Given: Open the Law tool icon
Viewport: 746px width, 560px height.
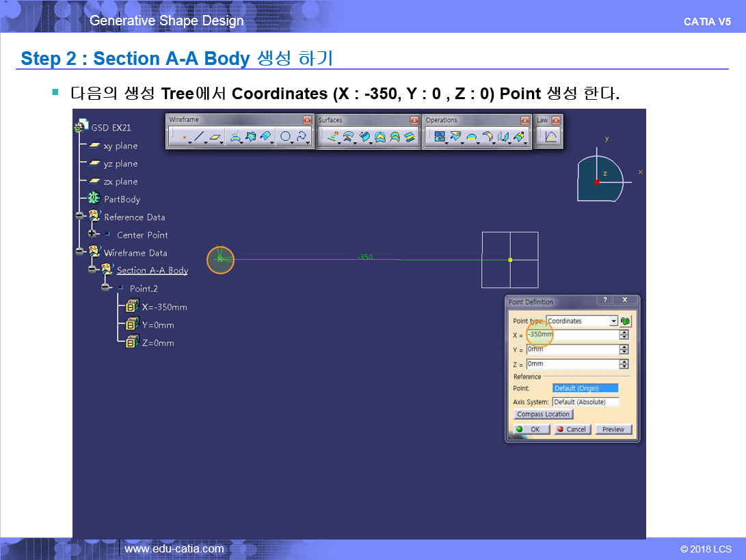Looking at the screenshot, I should point(550,137).
